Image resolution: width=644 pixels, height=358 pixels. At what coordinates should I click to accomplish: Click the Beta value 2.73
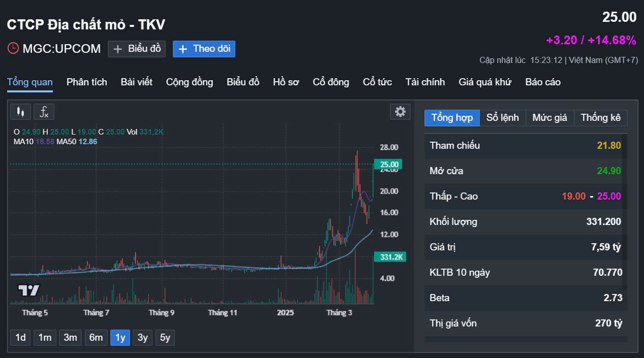(613, 298)
